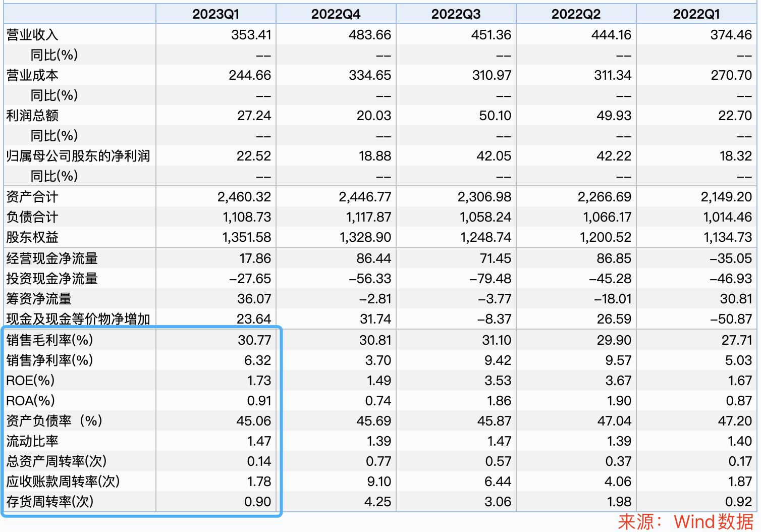
Task: Click the 营业成本 row label
Action: [32, 75]
